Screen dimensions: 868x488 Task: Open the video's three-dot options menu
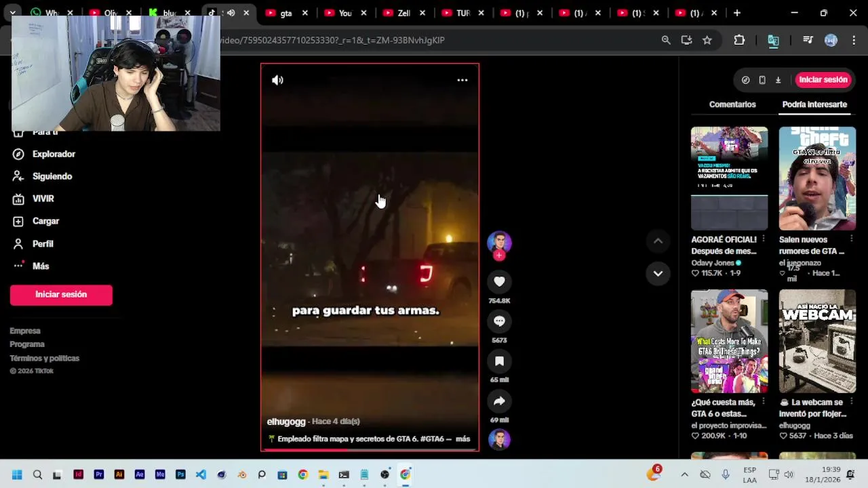(x=462, y=80)
